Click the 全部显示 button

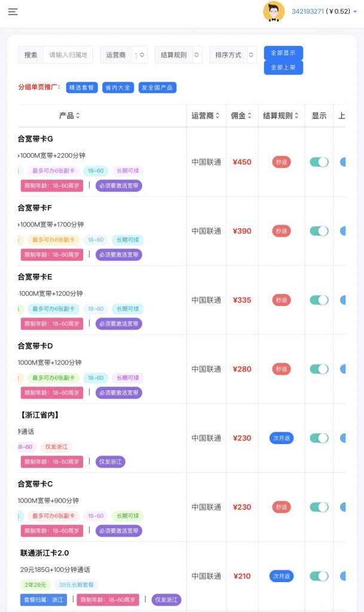(x=283, y=53)
